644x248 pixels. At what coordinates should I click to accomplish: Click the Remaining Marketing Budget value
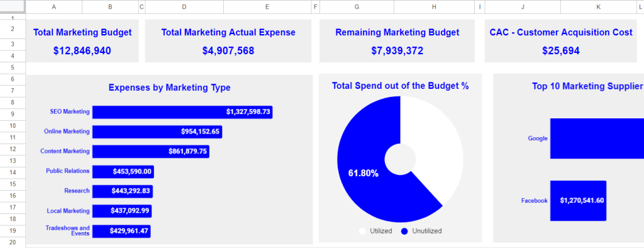397,50
